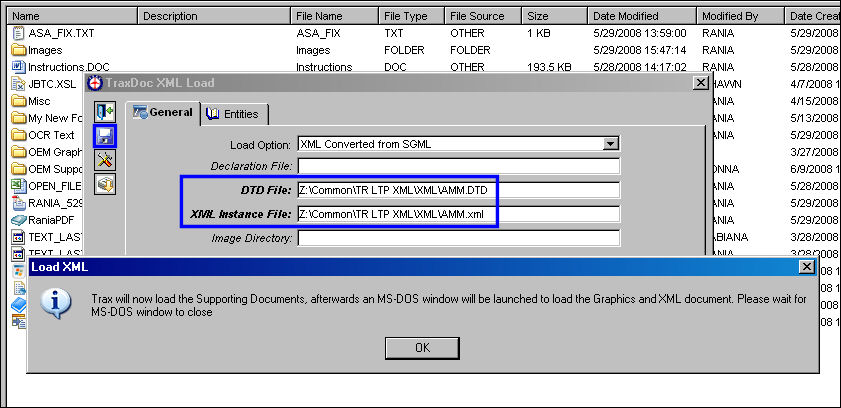The height and width of the screenshot is (408, 841).
Task: Click the date 5/29/2008 15:47:14
Action: point(639,50)
